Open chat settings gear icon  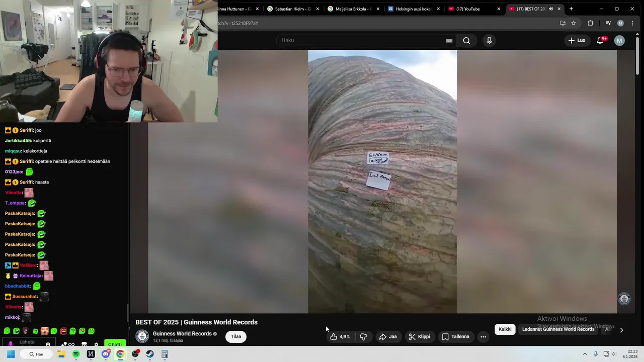pyautogui.click(x=96, y=345)
